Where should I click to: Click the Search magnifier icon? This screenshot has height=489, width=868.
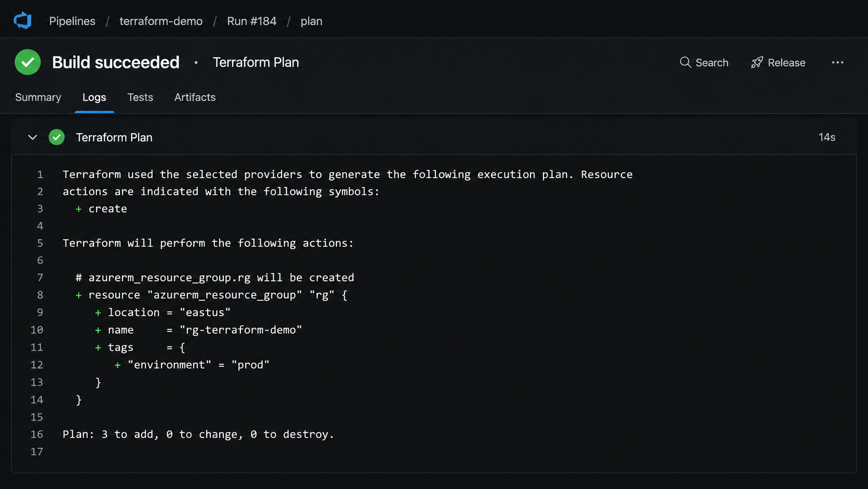coord(685,62)
